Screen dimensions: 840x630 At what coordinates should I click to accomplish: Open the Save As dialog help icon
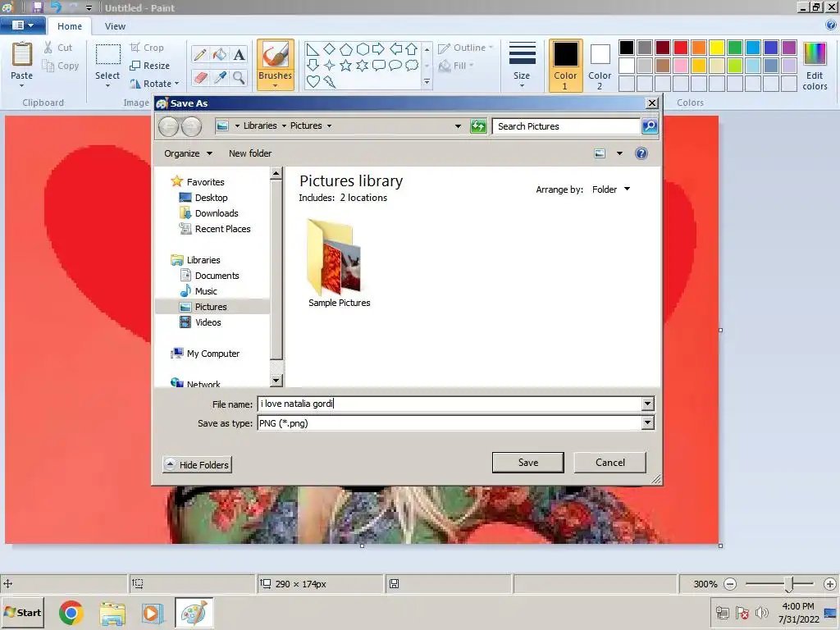641,153
